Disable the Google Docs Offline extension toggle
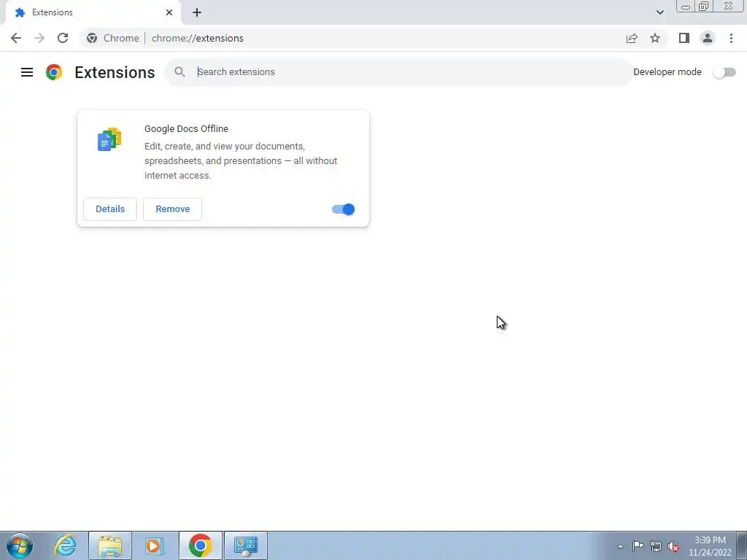Viewport: 747px width, 560px height. (343, 209)
